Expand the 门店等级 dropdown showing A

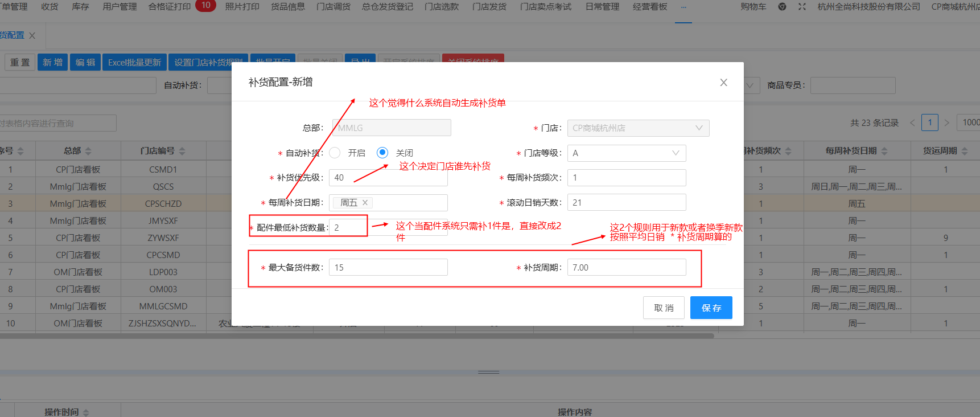coord(626,153)
